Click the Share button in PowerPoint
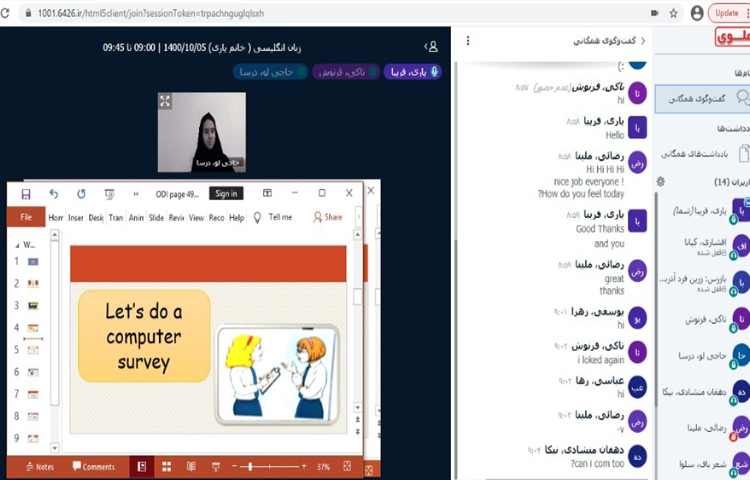The image size is (750, 480). point(328,217)
